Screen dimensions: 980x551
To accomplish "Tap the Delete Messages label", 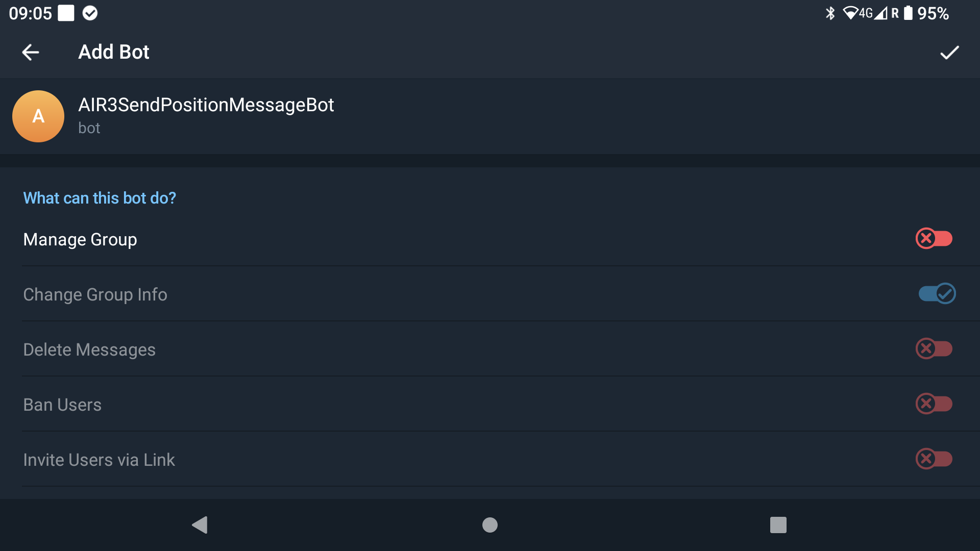I will (89, 349).
